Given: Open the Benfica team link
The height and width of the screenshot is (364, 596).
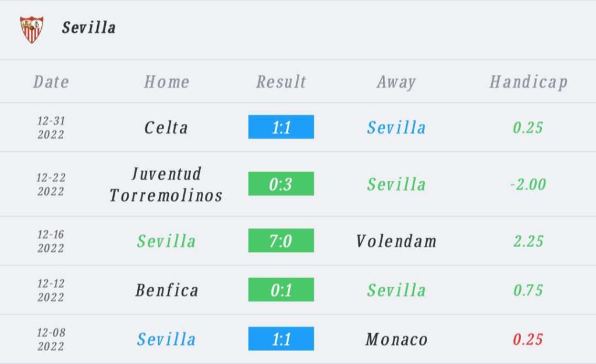Looking at the screenshot, I should tap(166, 290).
